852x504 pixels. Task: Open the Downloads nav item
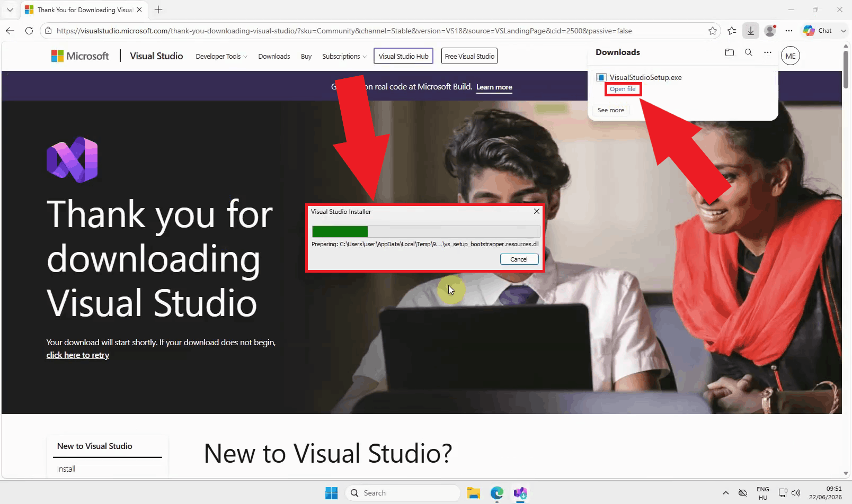(274, 56)
